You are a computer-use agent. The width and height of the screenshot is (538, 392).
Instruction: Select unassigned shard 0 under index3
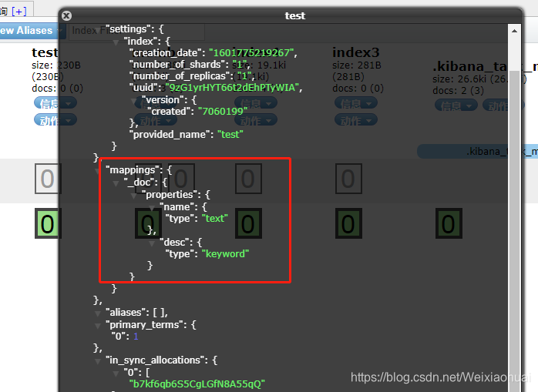click(x=348, y=179)
